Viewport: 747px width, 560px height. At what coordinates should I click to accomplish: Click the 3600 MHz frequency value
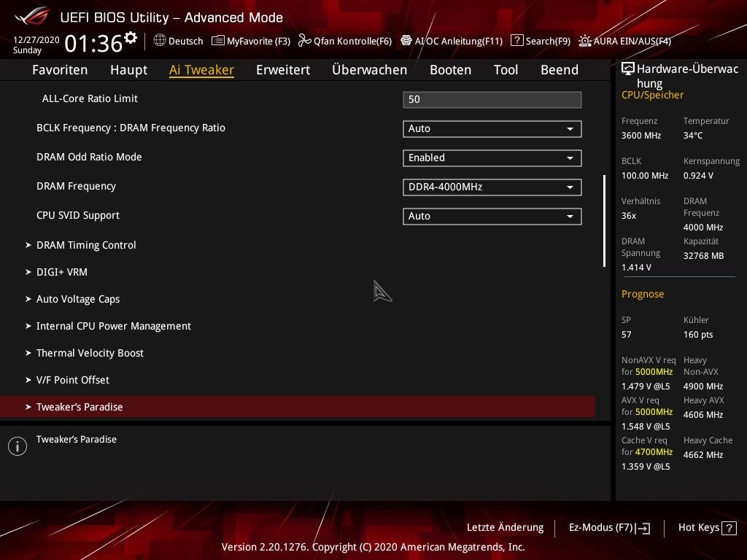click(x=640, y=136)
